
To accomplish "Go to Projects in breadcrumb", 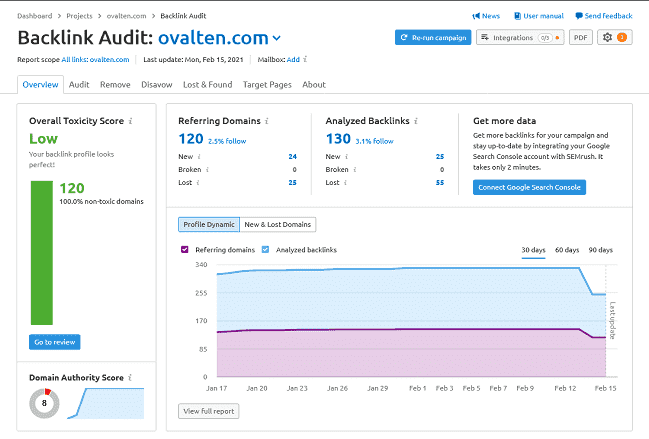I will tap(79, 16).
